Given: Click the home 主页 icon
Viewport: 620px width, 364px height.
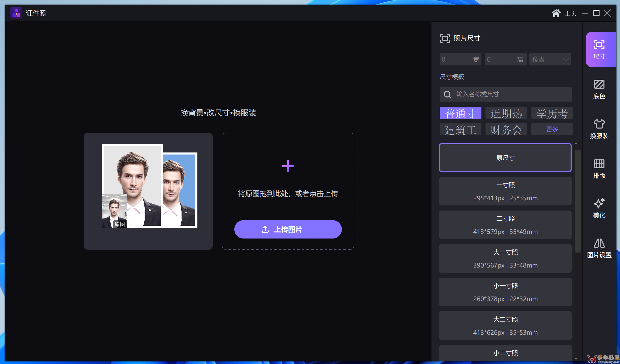Looking at the screenshot, I should coord(556,13).
